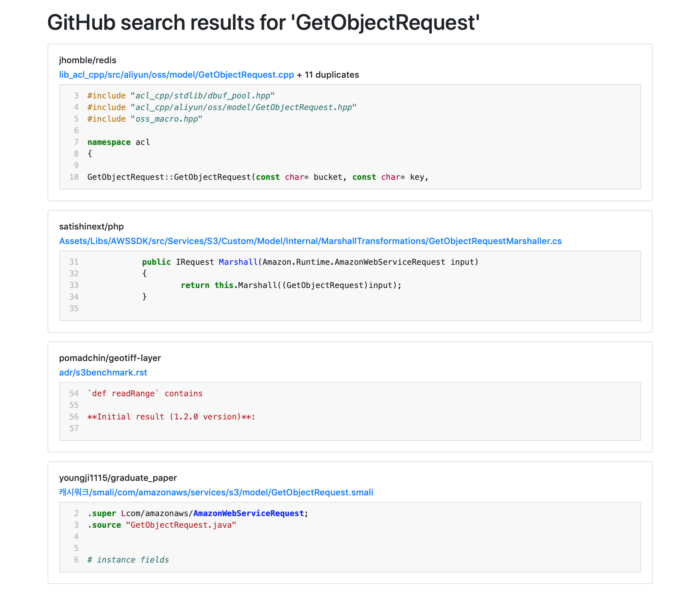Open the adr/s3benchmark.rst file link
The width and height of the screenshot is (700, 592).
pos(103,373)
